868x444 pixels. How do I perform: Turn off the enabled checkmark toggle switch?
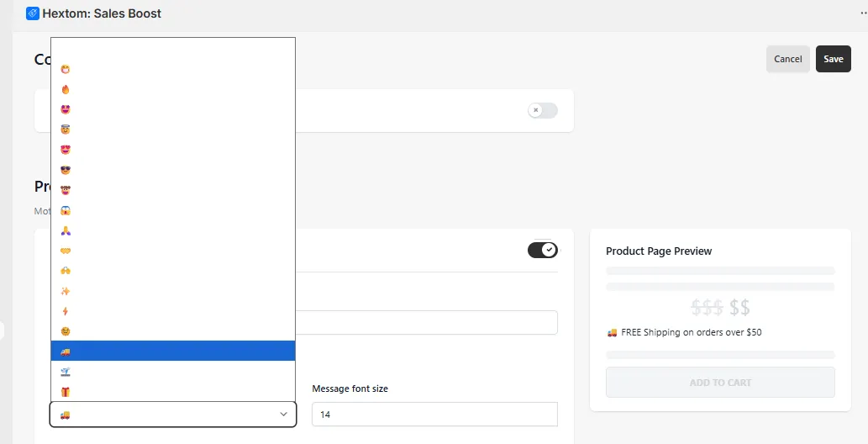click(543, 250)
